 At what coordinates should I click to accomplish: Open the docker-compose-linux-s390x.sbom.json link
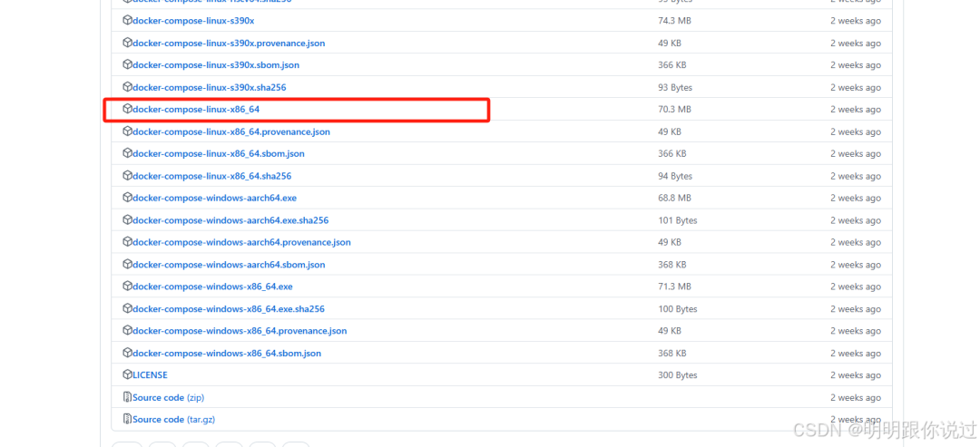click(216, 65)
